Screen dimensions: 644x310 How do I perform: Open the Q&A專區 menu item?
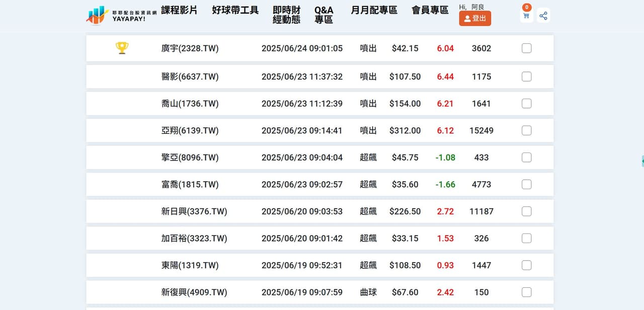tap(324, 15)
